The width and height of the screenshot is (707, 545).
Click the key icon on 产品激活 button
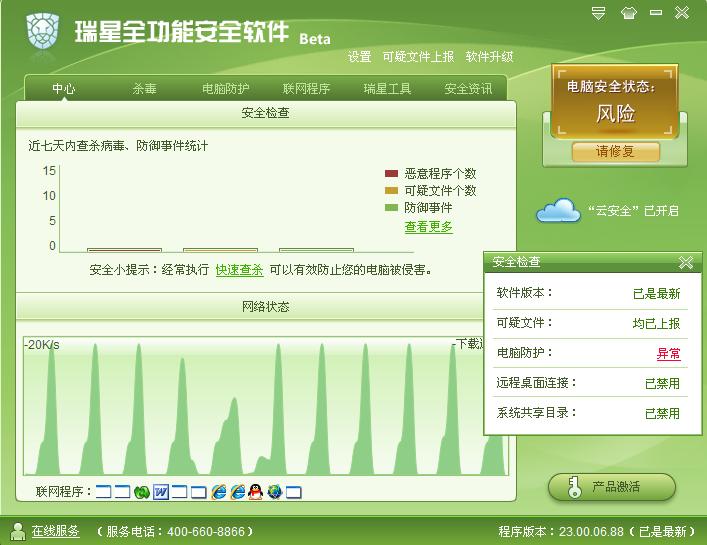pyautogui.click(x=574, y=487)
